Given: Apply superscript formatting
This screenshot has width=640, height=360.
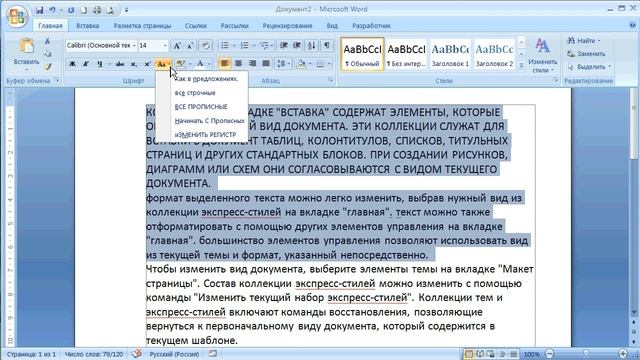Looking at the screenshot, I should point(147,64).
